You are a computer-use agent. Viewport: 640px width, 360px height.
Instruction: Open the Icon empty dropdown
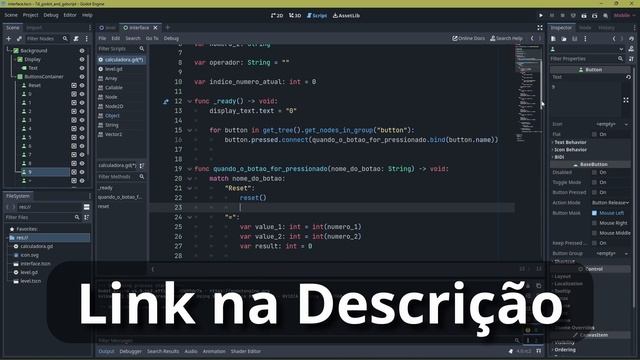click(611, 124)
